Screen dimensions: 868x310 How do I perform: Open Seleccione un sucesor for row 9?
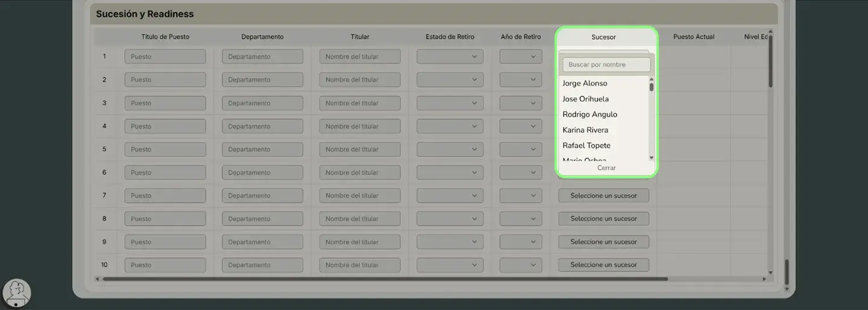pos(603,242)
